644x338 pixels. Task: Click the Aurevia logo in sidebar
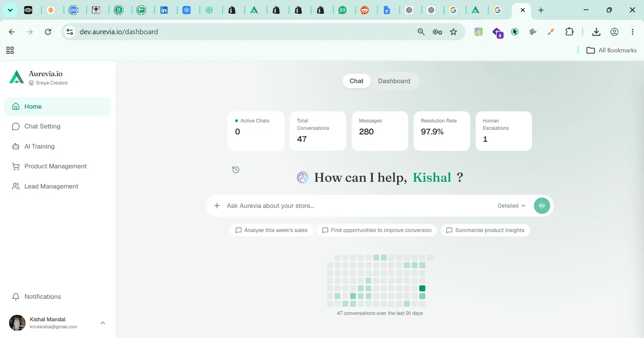pyautogui.click(x=16, y=77)
